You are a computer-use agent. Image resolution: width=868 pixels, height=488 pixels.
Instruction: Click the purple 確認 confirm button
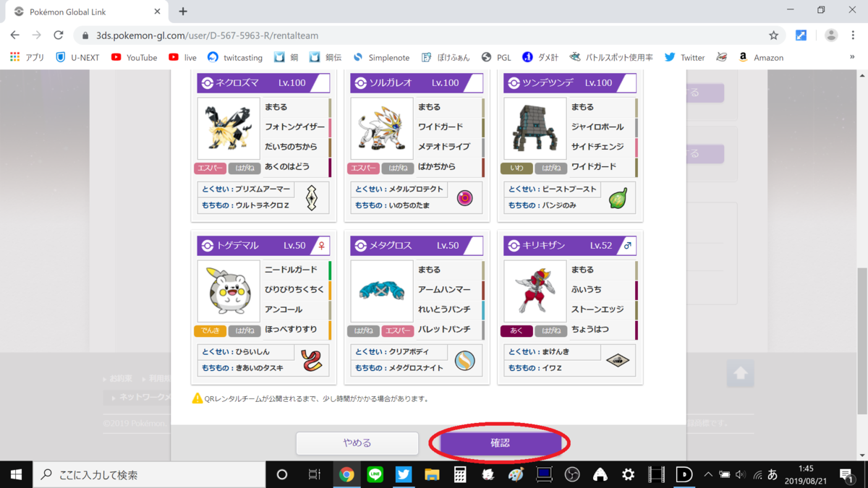(500, 443)
